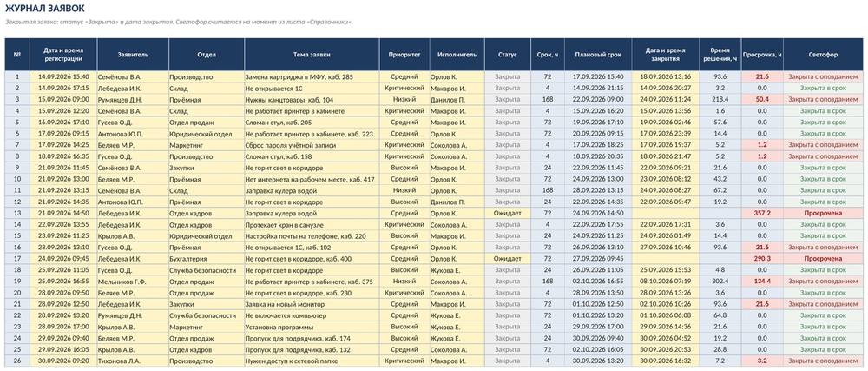Click applicant 'Мельников Г.Ф.'
The image size is (868, 371).
click(133, 282)
